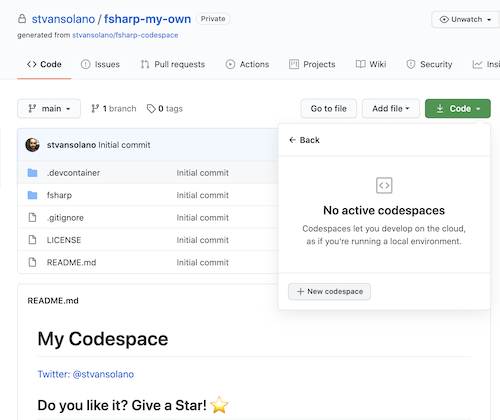Open the Security tab
The height and width of the screenshot is (420, 500).
[x=429, y=64]
